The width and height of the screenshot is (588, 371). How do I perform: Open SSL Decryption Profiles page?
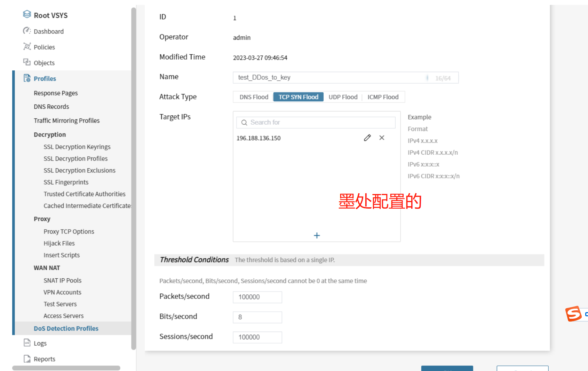(x=76, y=159)
